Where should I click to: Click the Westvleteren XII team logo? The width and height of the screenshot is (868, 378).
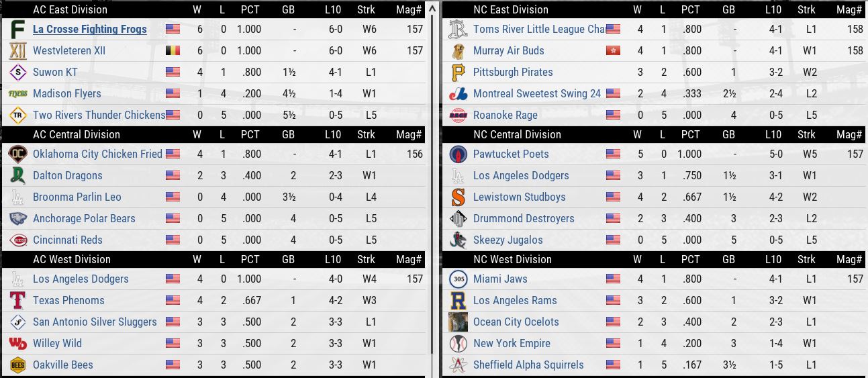[18, 50]
